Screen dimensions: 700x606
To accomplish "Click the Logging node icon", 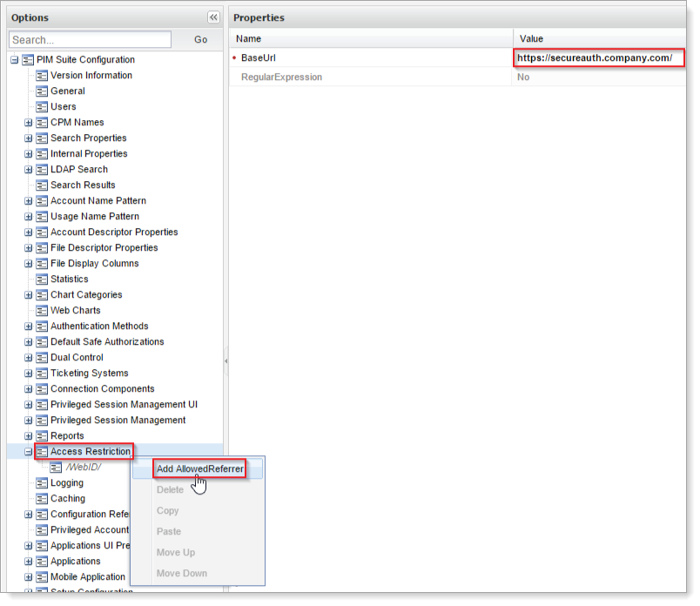I will pyautogui.click(x=42, y=483).
